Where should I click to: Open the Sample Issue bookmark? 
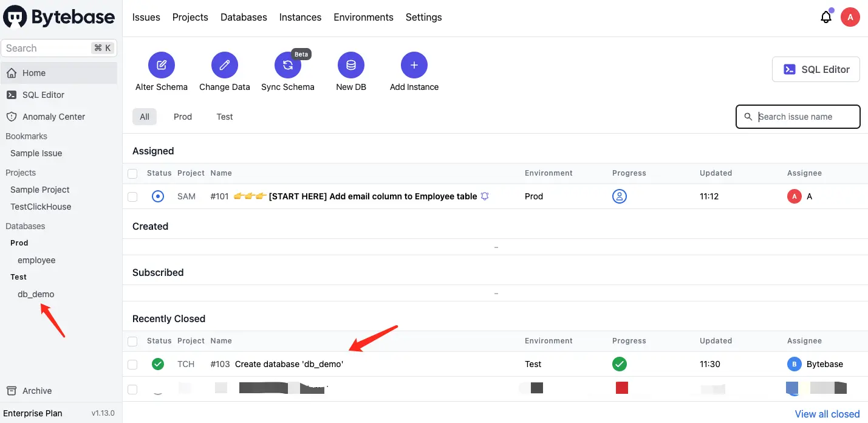point(36,153)
